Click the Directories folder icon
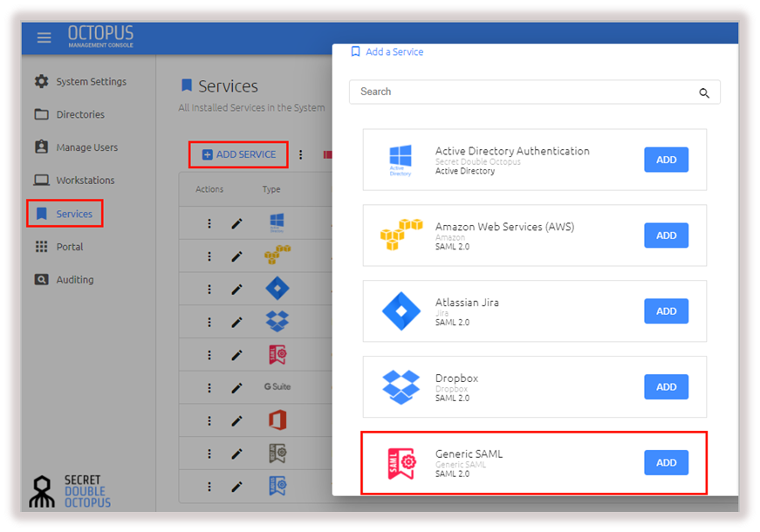The height and width of the screenshot is (532, 760). (x=42, y=114)
